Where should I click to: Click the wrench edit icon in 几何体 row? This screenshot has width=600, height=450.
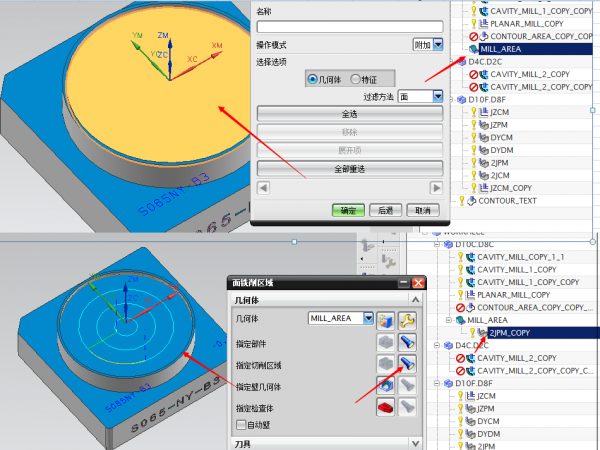click(407, 320)
